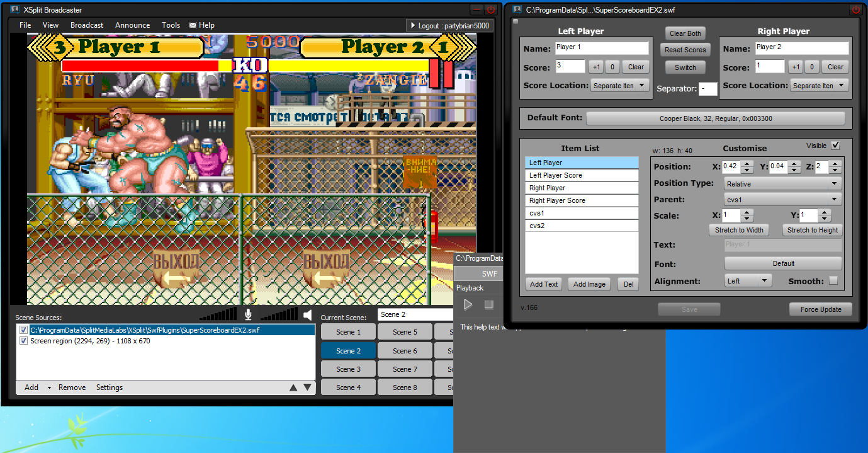Click Clear Both button
The width and height of the screenshot is (868, 453).
click(685, 33)
